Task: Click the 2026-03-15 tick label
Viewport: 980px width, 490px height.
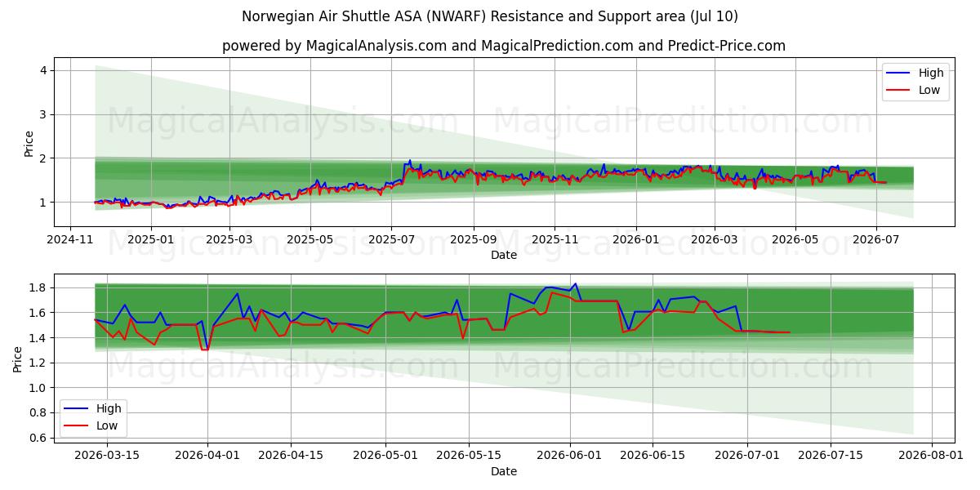Action: [107, 457]
